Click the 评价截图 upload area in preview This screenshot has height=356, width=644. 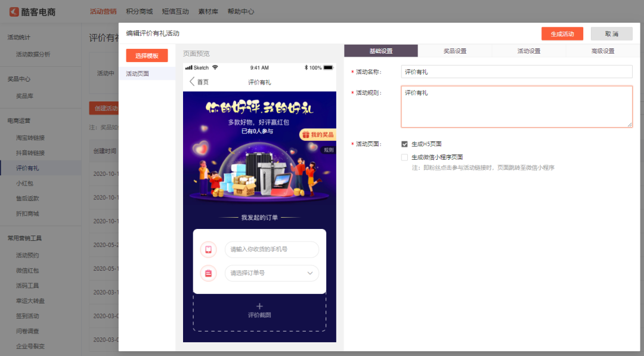259,311
